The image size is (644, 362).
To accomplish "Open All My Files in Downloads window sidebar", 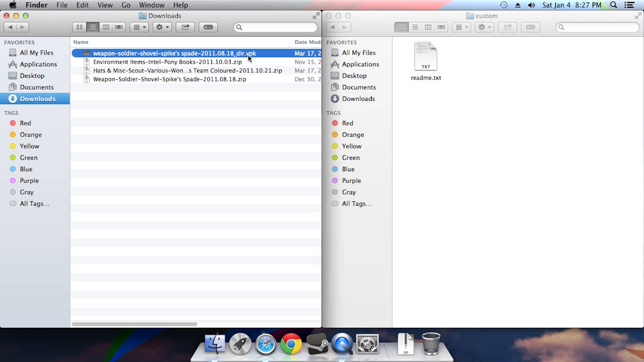I will 35,53.
